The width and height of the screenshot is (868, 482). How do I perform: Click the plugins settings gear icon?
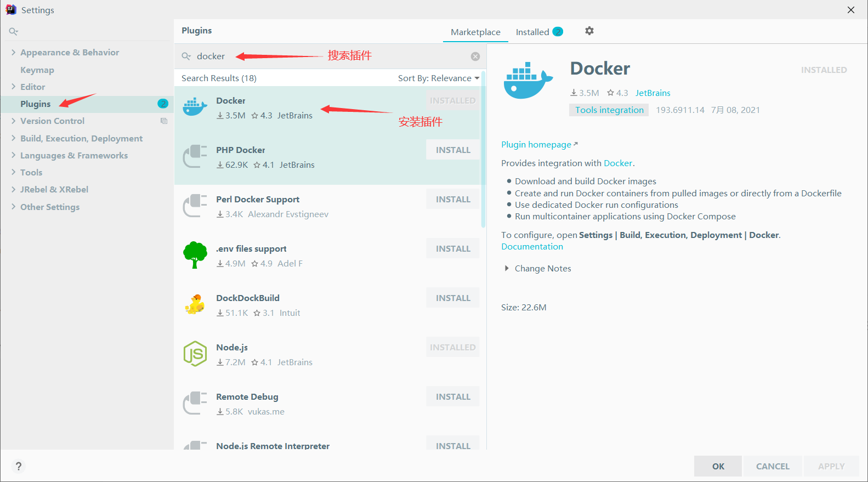[x=589, y=31]
